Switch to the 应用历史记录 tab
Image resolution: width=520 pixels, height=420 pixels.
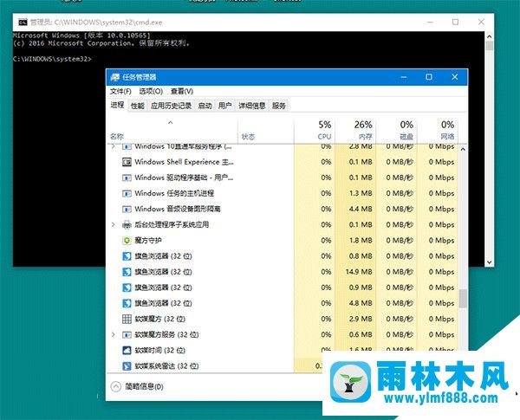click(x=171, y=106)
